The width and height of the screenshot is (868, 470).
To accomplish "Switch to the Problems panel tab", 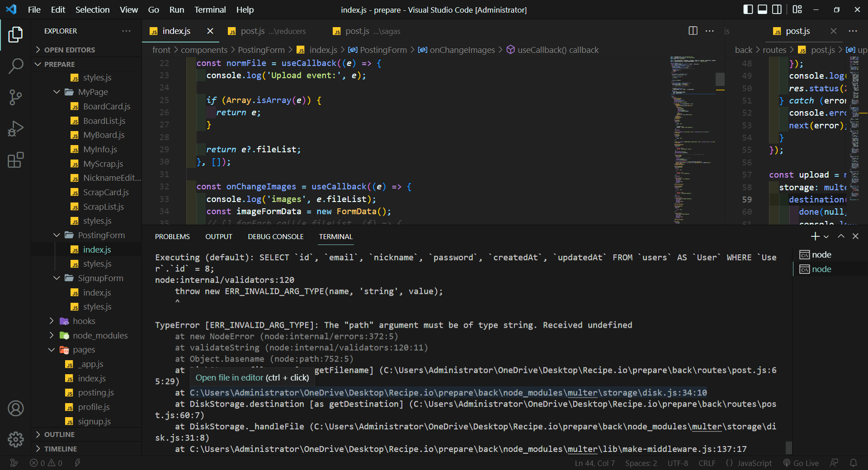I will point(172,237).
